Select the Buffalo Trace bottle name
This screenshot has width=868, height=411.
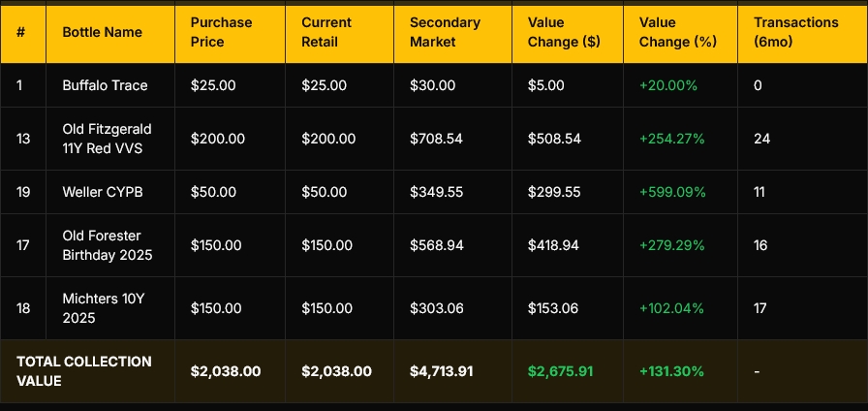105,85
